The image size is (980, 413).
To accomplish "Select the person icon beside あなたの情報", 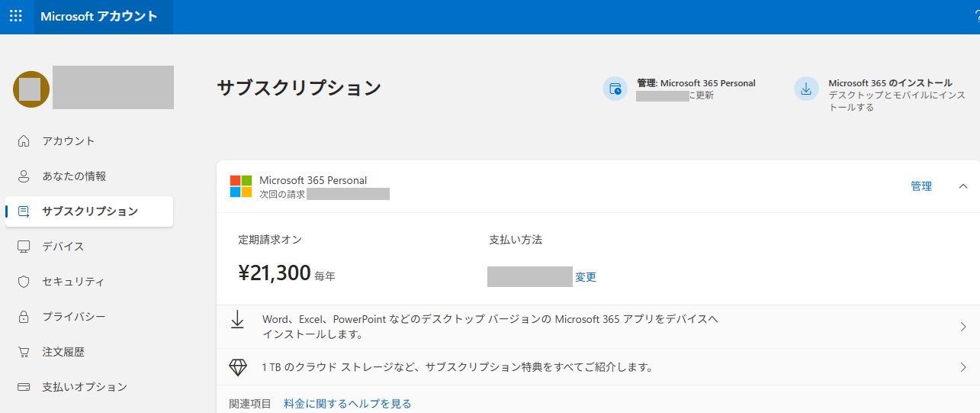I will 24,176.
